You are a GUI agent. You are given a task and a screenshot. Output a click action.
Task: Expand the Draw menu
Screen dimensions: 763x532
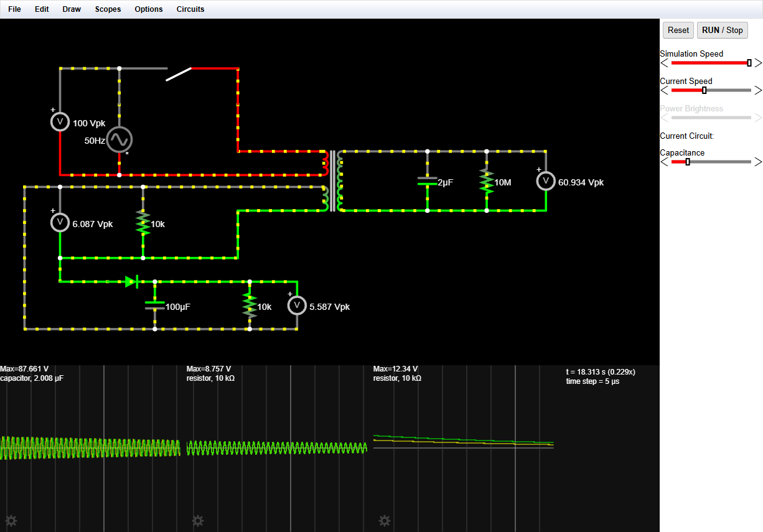(x=72, y=9)
